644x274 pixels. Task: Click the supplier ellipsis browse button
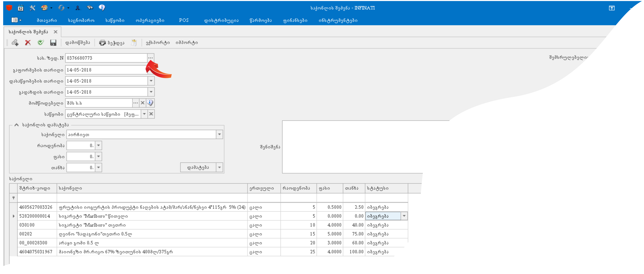point(136,103)
